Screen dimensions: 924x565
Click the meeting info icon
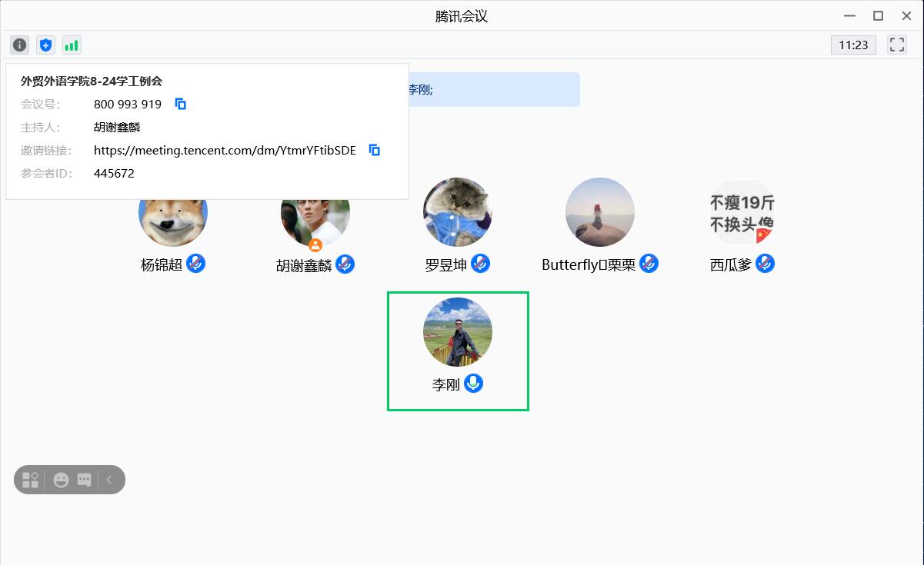(20, 45)
